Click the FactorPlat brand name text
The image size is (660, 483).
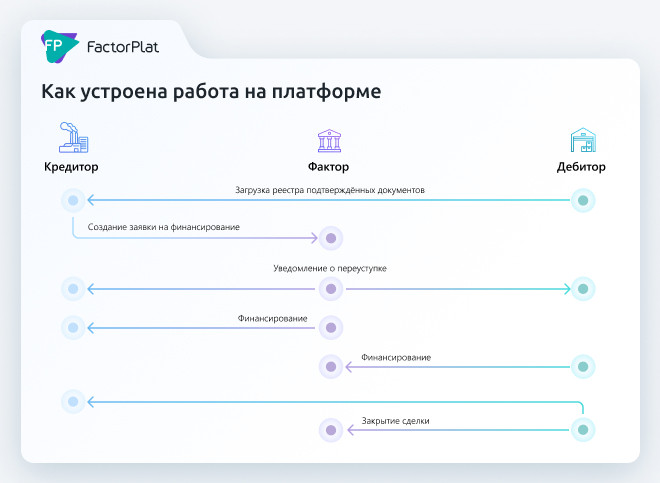123,47
